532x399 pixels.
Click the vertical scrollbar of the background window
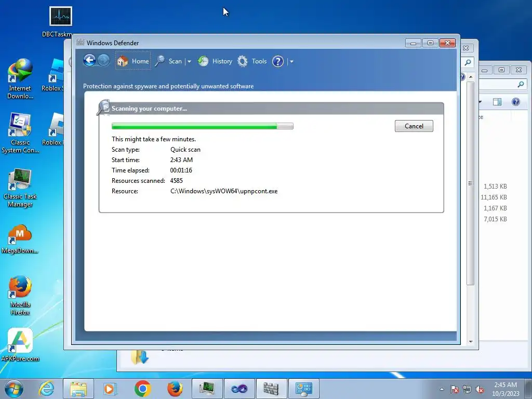click(x=470, y=183)
